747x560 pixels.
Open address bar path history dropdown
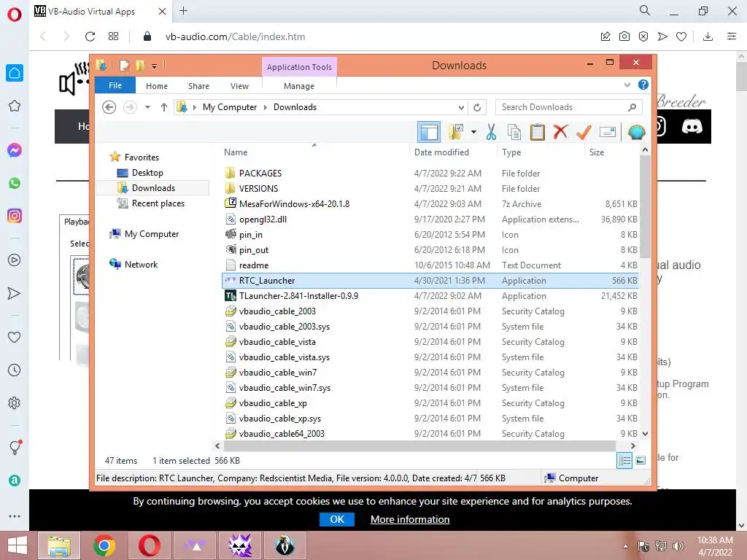coord(461,107)
